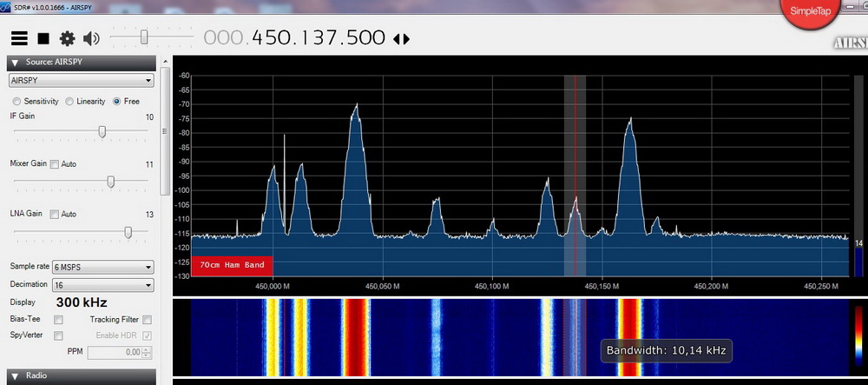This screenshot has height=385, width=868.
Task: Mute audio with the speaker icon
Action: coord(91,38)
